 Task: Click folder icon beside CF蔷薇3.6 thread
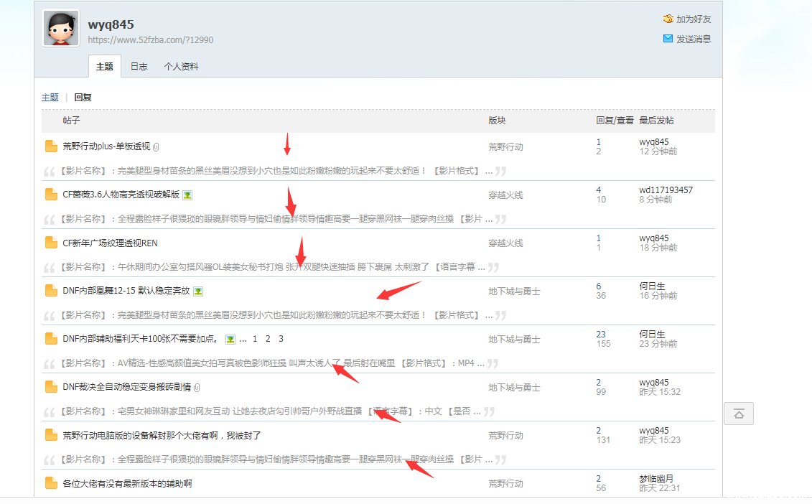pyautogui.click(x=51, y=195)
